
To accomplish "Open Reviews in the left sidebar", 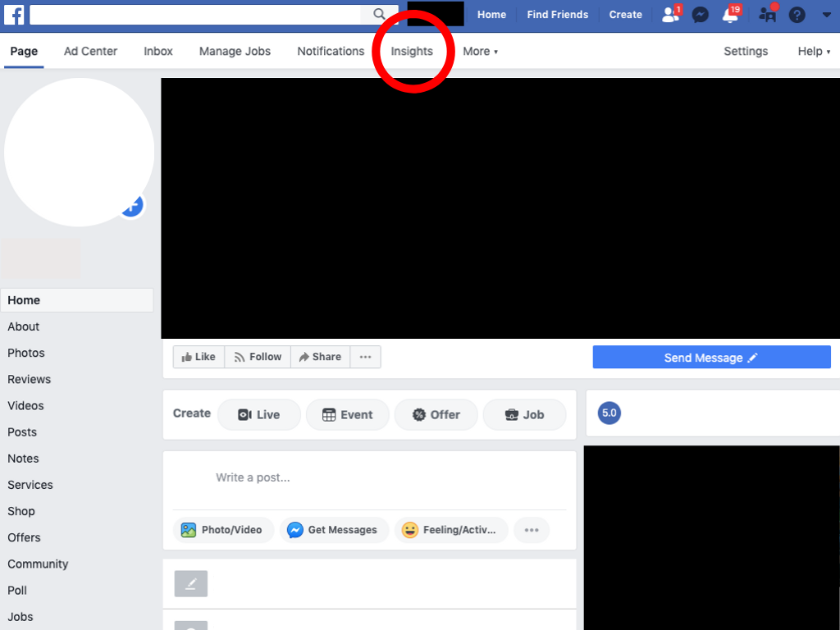I will tap(30, 379).
